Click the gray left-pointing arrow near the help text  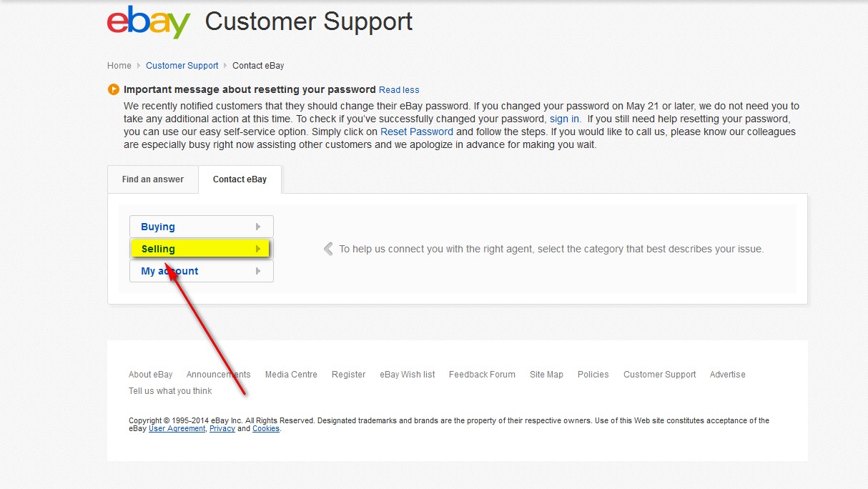328,249
